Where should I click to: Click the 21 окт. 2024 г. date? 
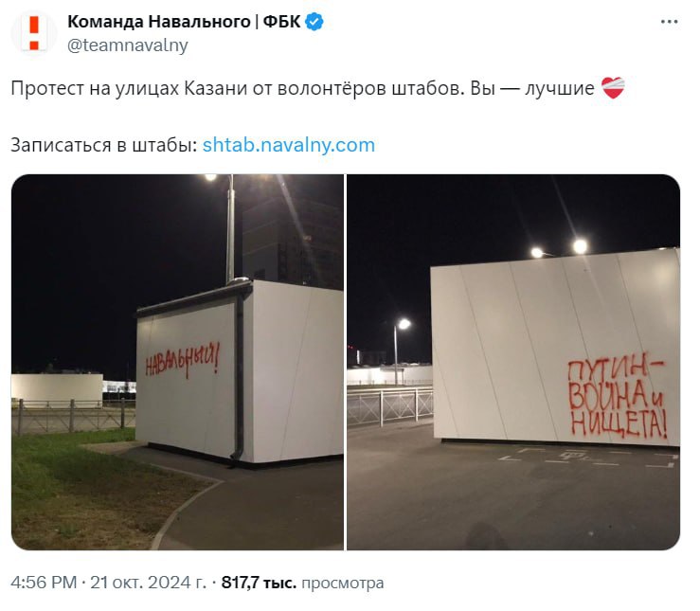pyautogui.click(x=148, y=583)
